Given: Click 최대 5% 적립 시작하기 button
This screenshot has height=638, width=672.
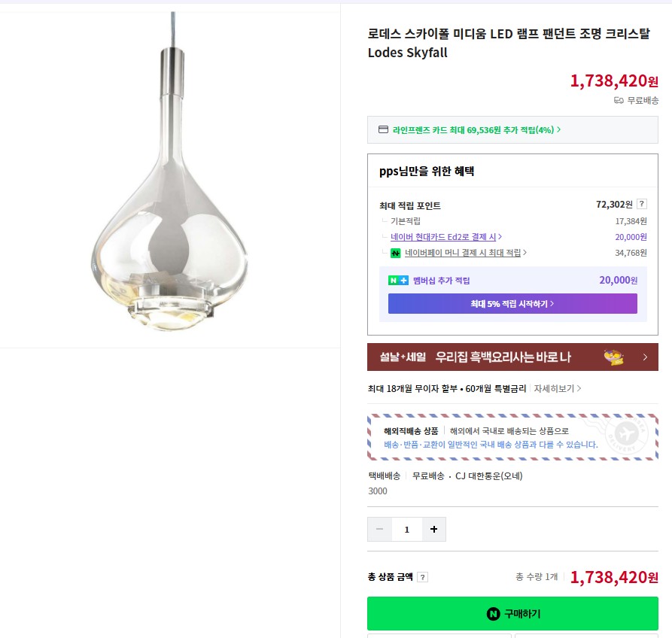Looking at the screenshot, I should coord(512,304).
